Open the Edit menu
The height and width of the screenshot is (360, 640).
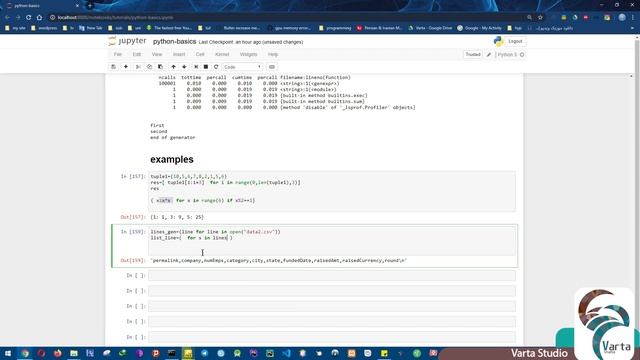click(137, 54)
